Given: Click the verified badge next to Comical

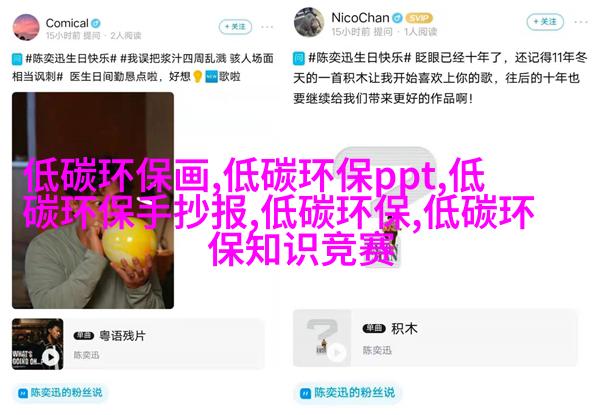Looking at the screenshot, I should click(96, 23).
